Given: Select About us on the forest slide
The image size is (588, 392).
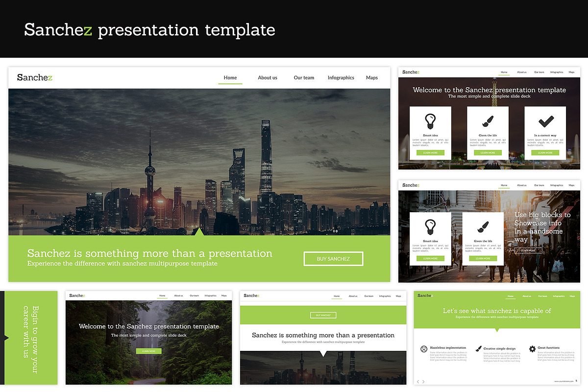Looking at the screenshot, I should point(178,295).
